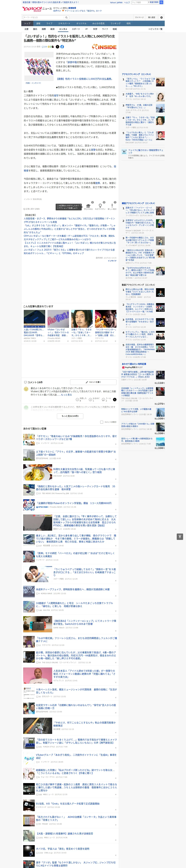Open the 速報 tab

[38, 24]
